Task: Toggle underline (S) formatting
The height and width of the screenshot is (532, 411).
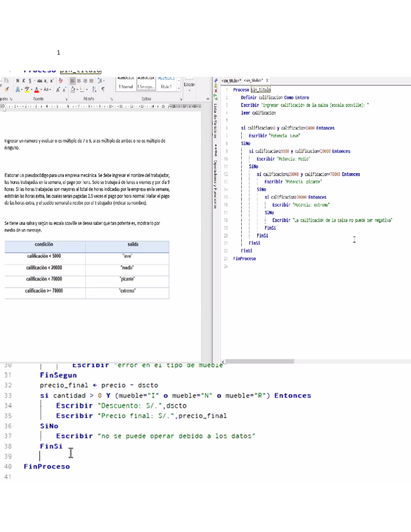Action: point(30,81)
